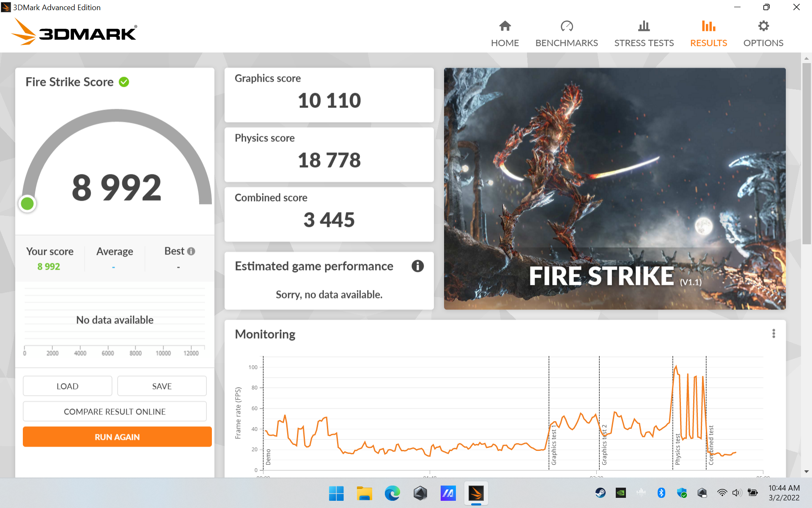Screen dimensions: 812x508
Task: Click the LOAD button
Action: [67, 386]
